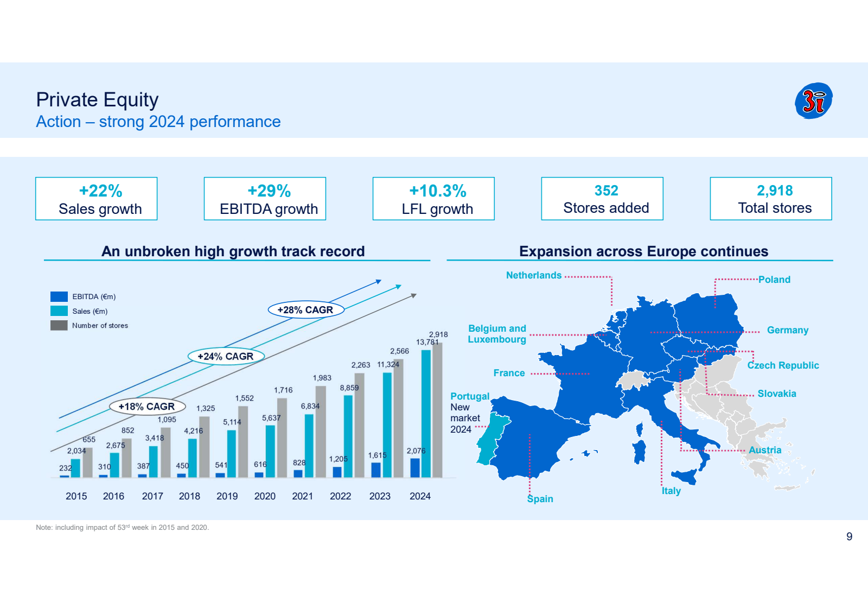Screen dimensions: 868x614
Task: Click the 53rd week footnote
Action: tap(123, 527)
